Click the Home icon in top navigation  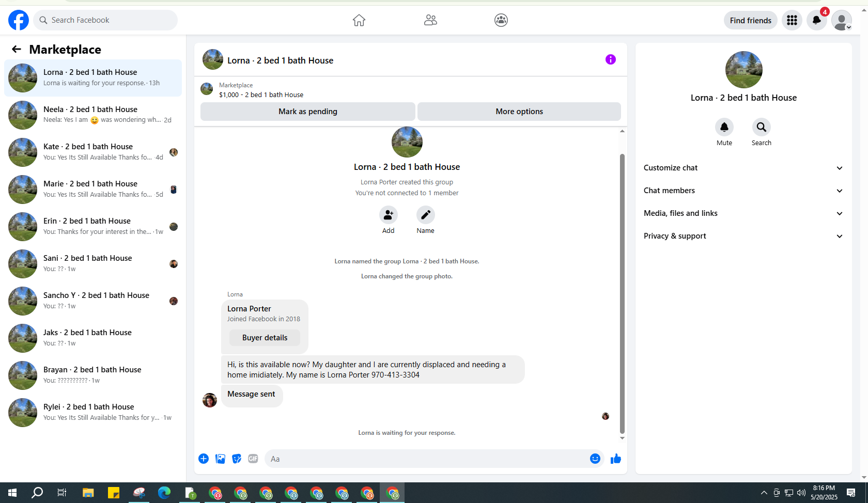359,20
